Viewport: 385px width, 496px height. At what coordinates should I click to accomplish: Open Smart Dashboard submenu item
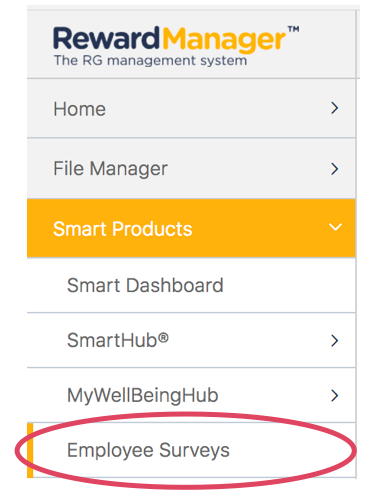click(191, 286)
